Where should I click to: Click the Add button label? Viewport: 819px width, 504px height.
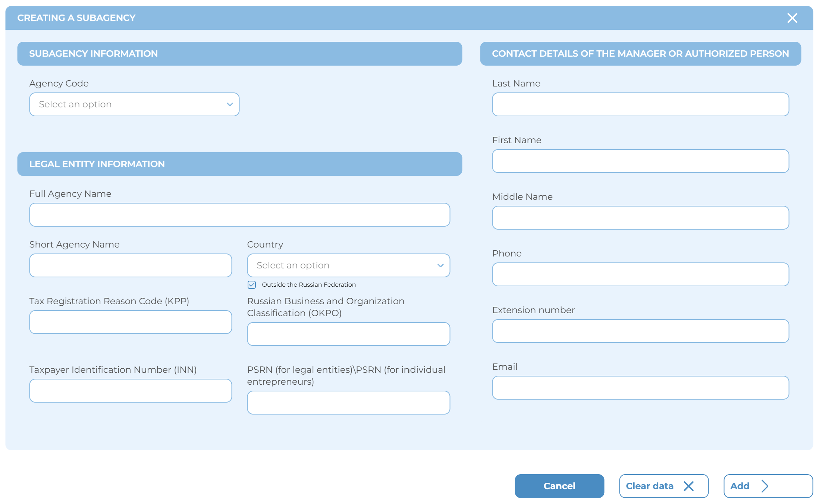[740, 486]
